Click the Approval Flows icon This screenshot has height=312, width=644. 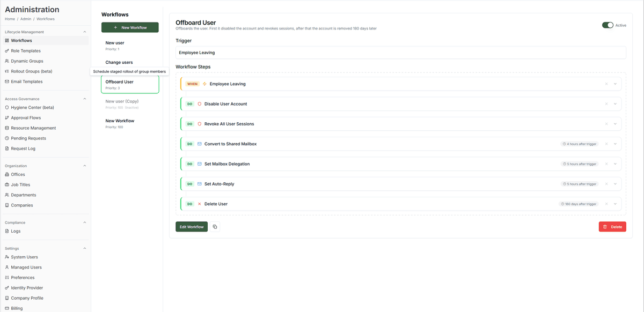coord(7,117)
